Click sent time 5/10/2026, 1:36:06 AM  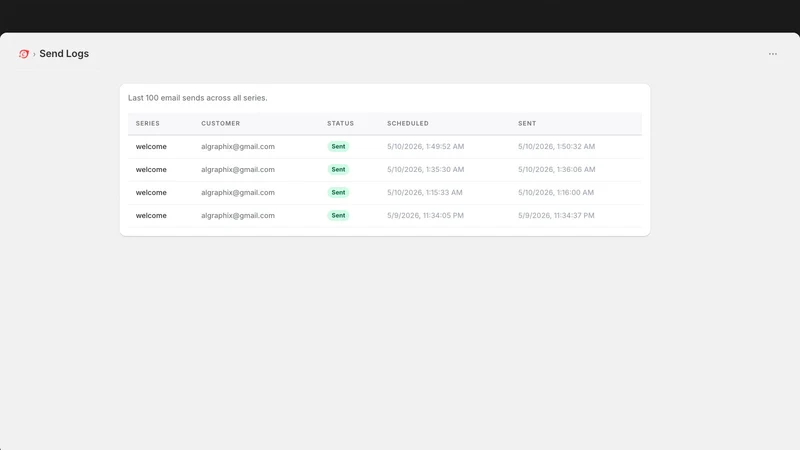[556, 169]
